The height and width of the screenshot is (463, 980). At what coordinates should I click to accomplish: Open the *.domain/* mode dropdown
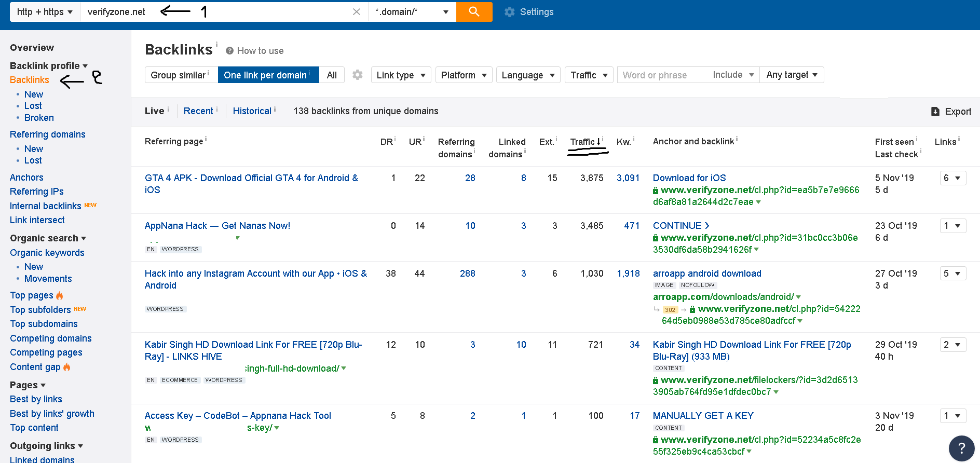(412, 12)
